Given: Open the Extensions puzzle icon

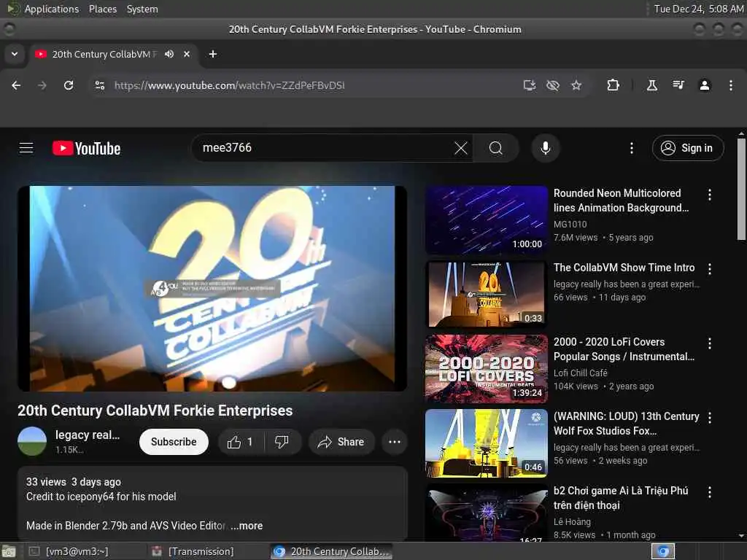Looking at the screenshot, I should point(613,85).
